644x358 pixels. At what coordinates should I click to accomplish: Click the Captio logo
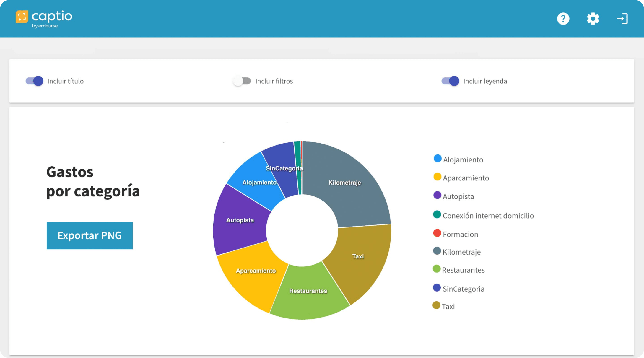pos(44,19)
